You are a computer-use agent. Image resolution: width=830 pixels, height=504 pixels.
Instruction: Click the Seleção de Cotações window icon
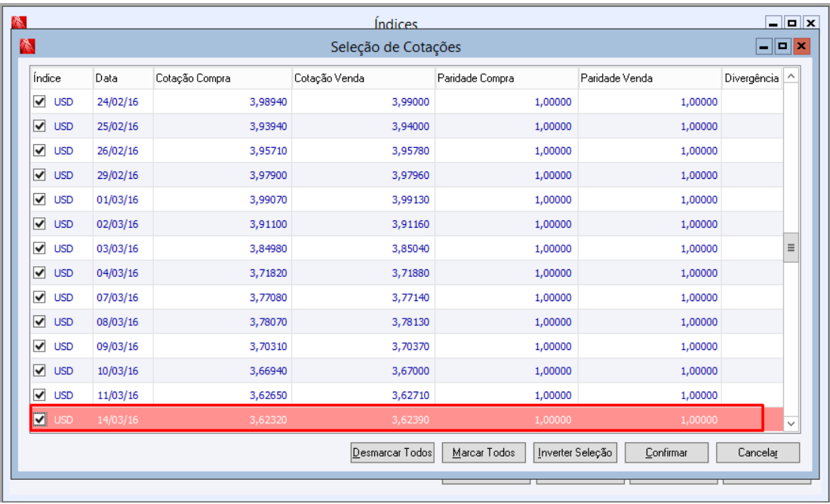tap(27, 47)
